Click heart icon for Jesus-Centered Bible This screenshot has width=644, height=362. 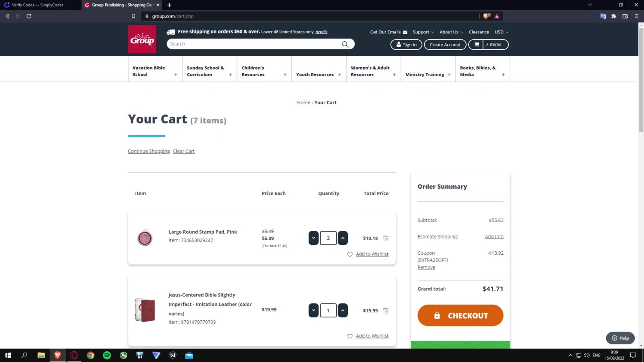pyautogui.click(x=350, y=336)
